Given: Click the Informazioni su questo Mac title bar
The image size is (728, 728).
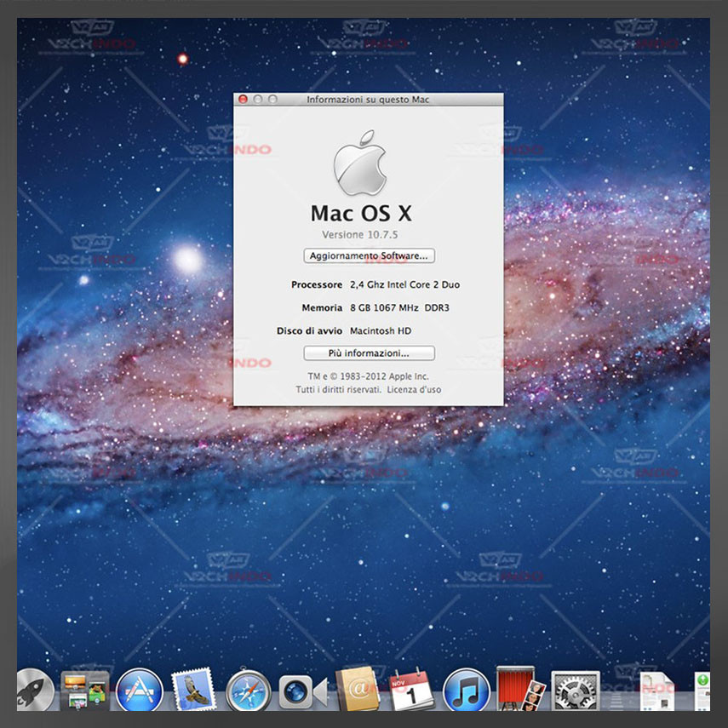Looking at the screenshot, I should (383, 100).
